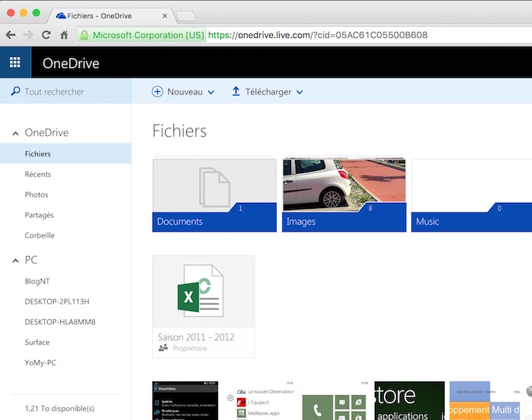The width and height of the screenshot is (532, 420).
Task: Go to the browser home page icon
Action: click(64, 35)
